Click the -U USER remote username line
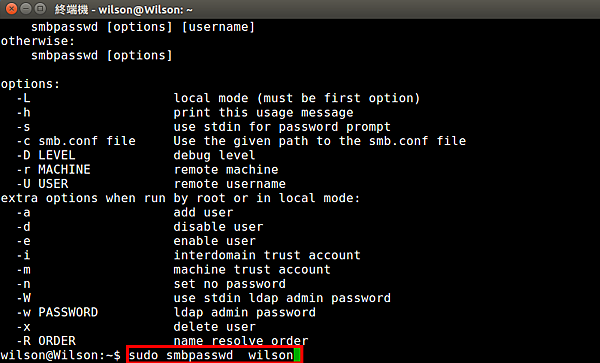 pos(151,184)
